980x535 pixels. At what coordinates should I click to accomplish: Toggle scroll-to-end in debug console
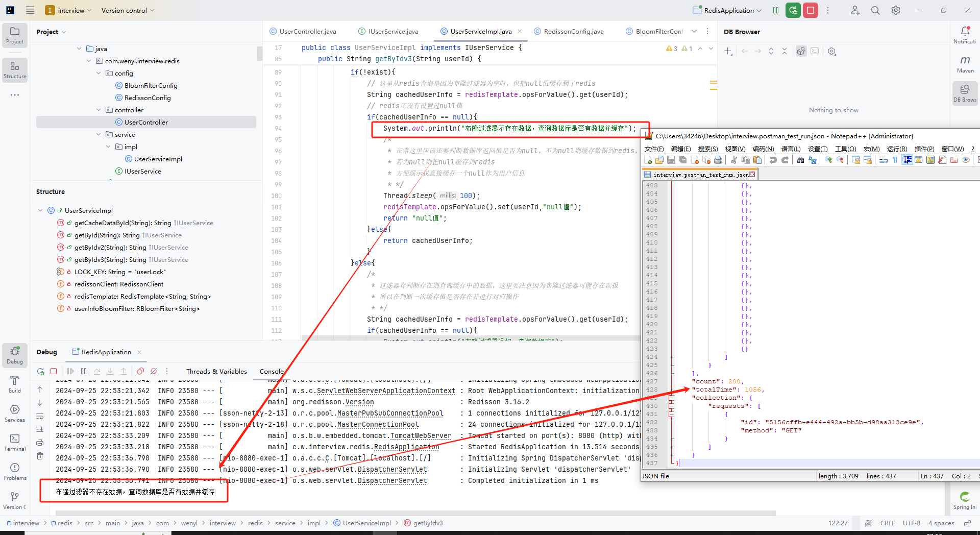coord(40,429)
